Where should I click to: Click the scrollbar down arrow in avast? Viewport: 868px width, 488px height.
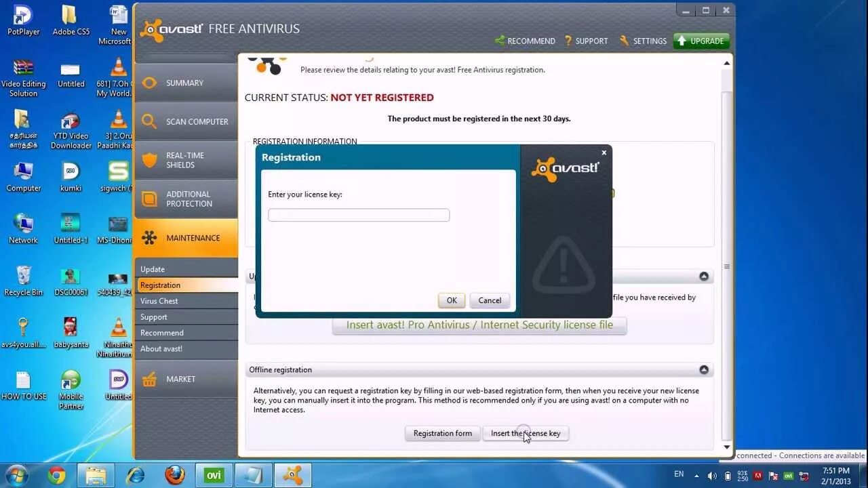(727, 447)
